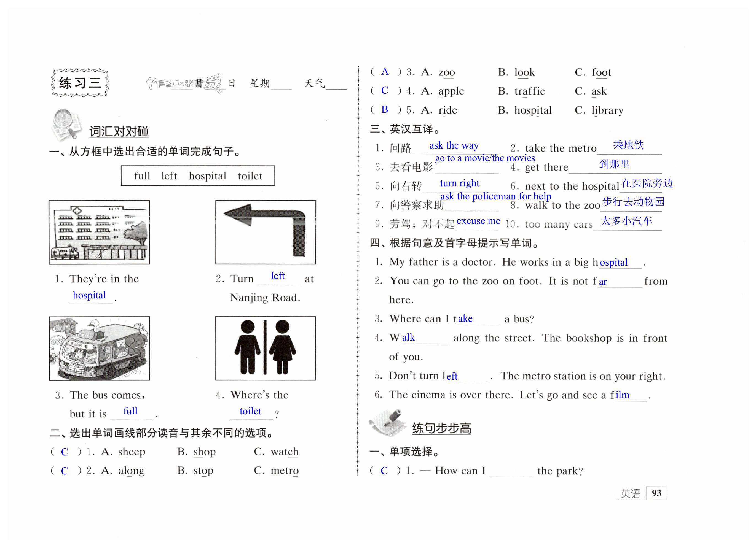Click the answer bracket for question 3 zoo
The width and height of the screenshot is (756, 548).
click(385, 72)
